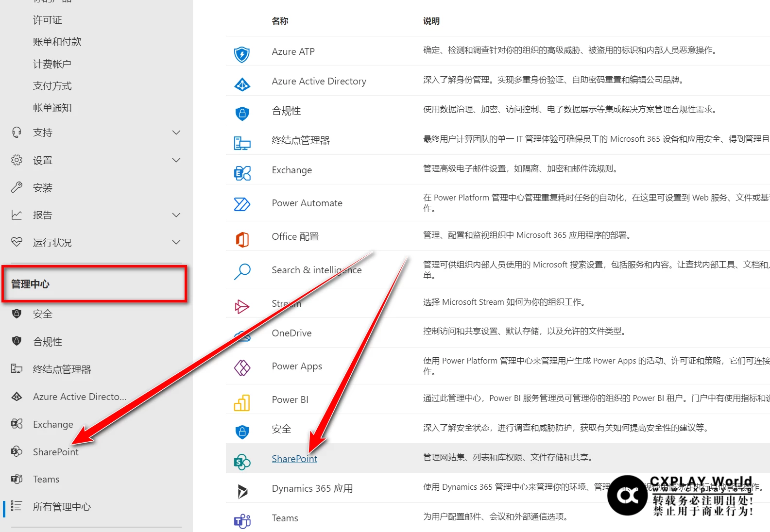This screenshot has width=770, height=532.
Task: Click sidebar 所有管理中心 list icon
Action: tap(17, 506)
